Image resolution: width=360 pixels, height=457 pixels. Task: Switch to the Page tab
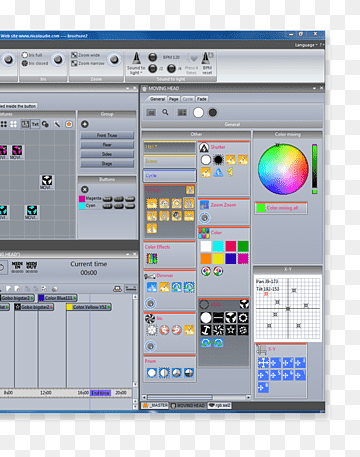(x=173, y=99)
